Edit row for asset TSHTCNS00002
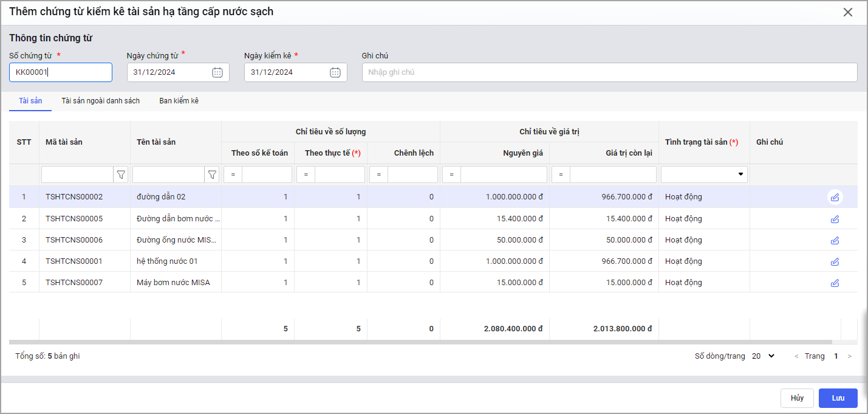Screen dimensions: 868x414 tap(835, 197)
